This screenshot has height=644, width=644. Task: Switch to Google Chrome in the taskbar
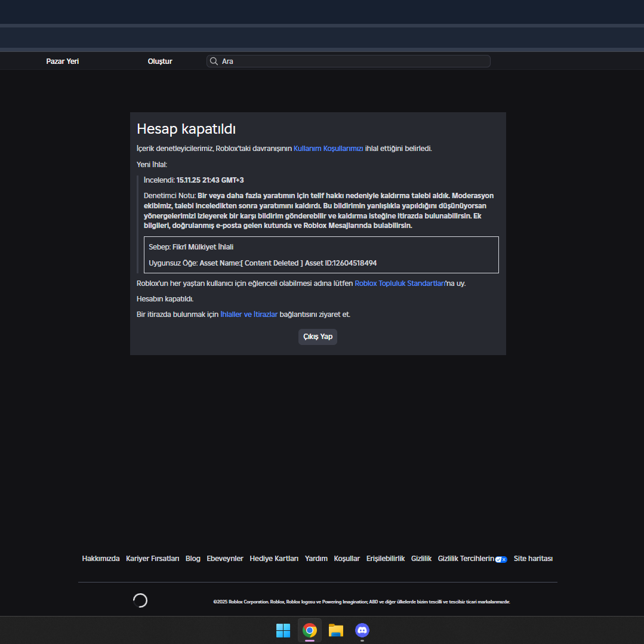click(x=310, y=630)
